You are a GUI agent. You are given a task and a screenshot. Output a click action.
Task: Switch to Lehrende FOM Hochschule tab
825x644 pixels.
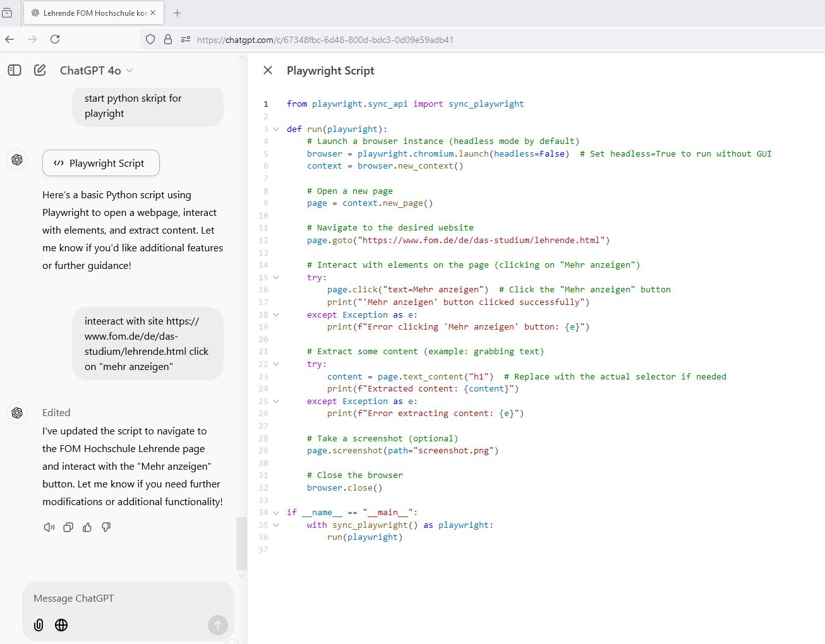click(93, 13)
